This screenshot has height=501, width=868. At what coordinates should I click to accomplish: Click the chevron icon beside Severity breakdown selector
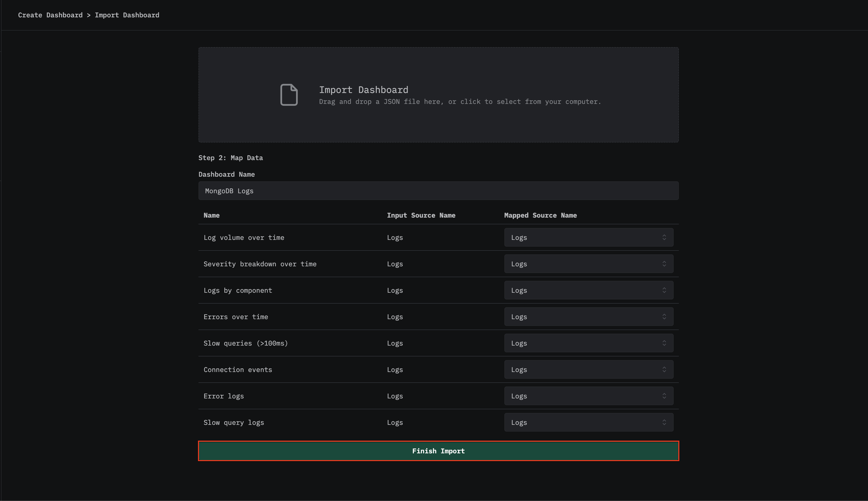(665, 263)
